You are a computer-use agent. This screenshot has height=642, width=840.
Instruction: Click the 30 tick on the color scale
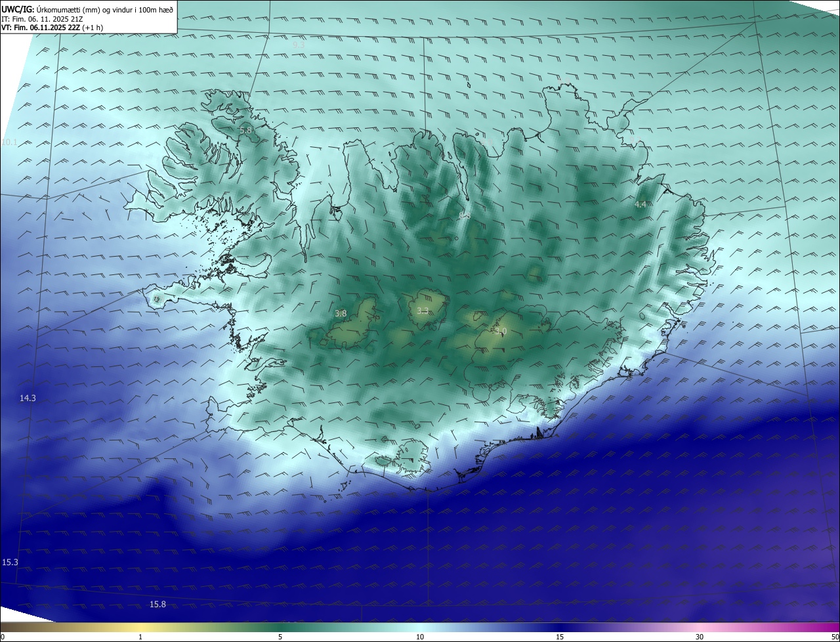[700, 637]
